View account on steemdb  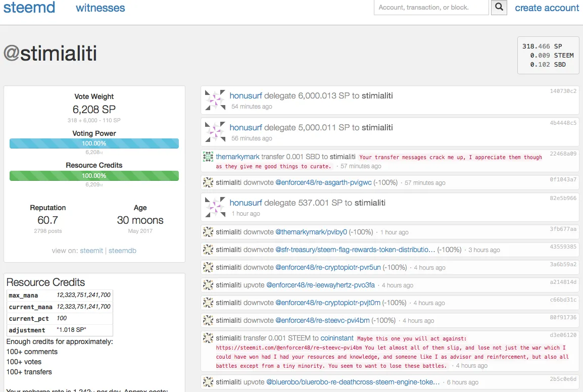122,251
